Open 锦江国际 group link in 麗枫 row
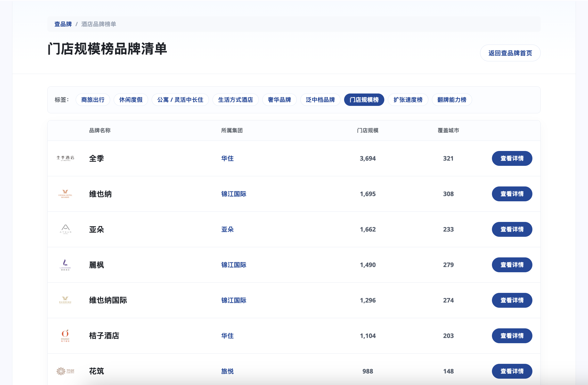588x385 pixels. click(234, 265)
